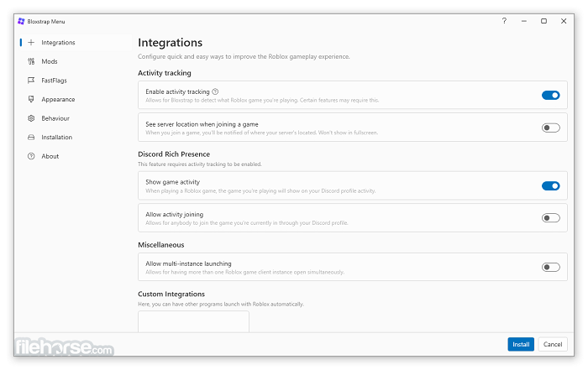588x370 pixels.
Task: Click the Mods icon in sidebar
Action: [x=31, y=61]
